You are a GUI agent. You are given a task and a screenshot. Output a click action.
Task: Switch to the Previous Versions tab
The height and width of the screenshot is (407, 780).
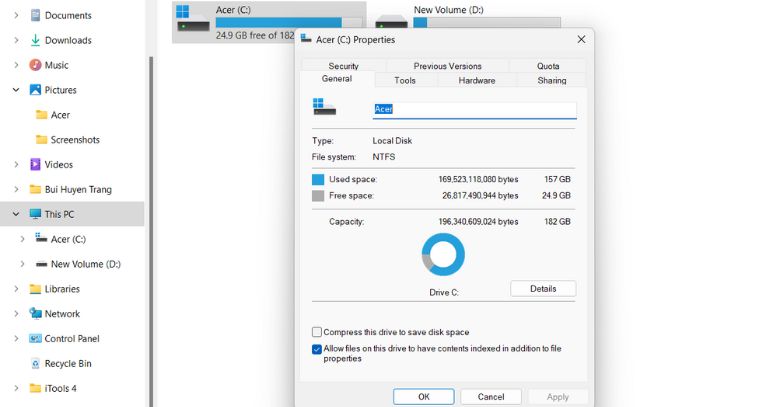click(447, 66)
